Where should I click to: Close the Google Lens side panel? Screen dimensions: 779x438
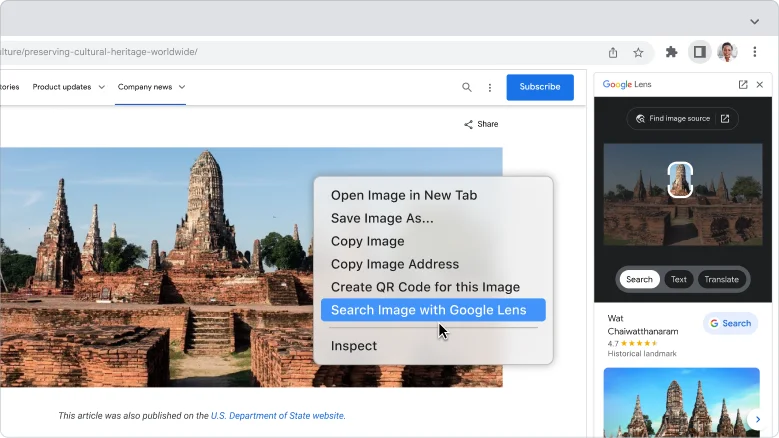click(x=760, y=84)
